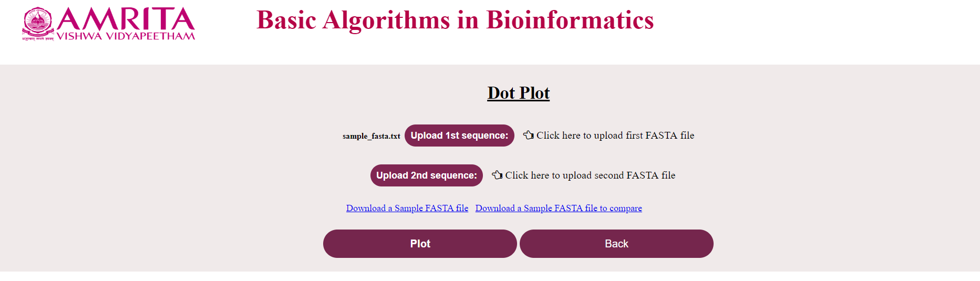Open Download a Sample FASTA file to compare link
The width and height of the screenshot is (980, 281).
tap(559, 208)
